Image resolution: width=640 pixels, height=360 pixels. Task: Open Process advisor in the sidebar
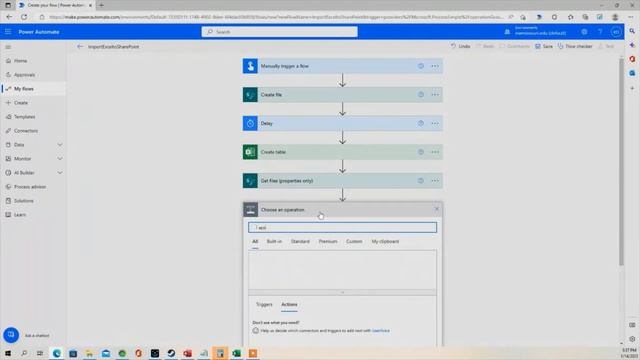tap(30, 187)
